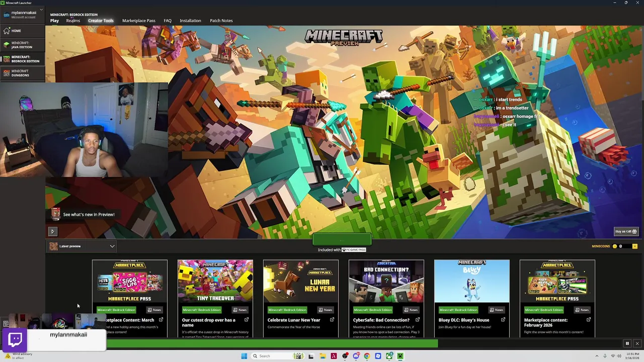Open the taskbar clock showing 10:31 PM
Viewport: 644px width, 362px height.
(x=632, y=356)
